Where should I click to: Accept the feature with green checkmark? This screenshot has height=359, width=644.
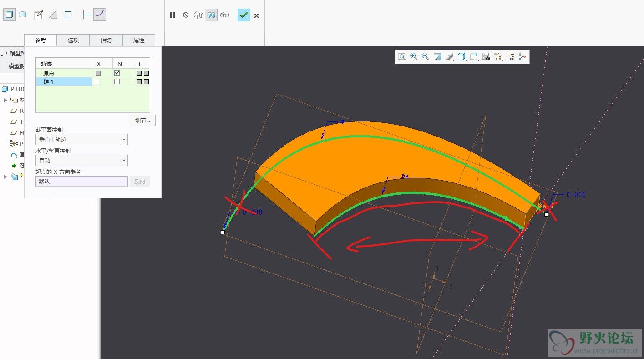pos(244,15)
